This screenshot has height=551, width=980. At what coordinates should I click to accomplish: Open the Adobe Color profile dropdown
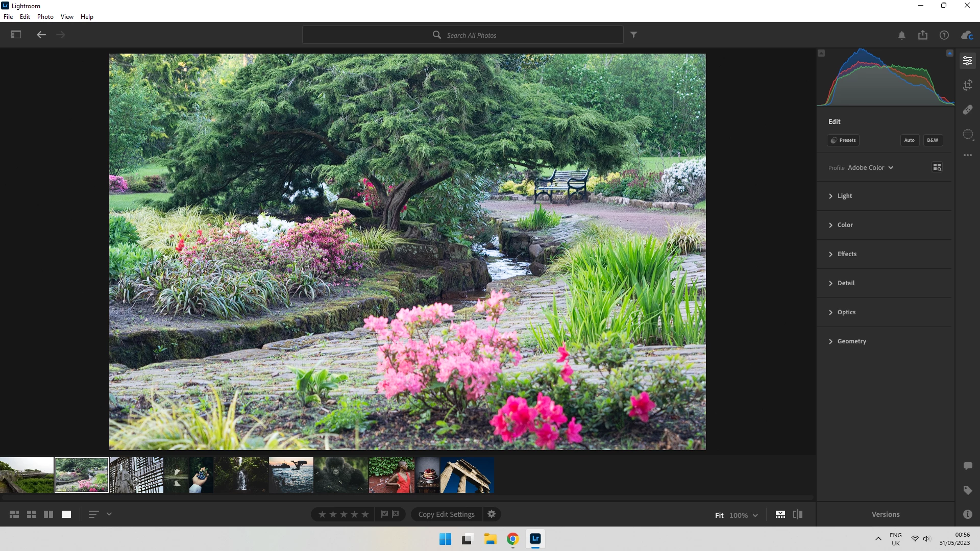click(x=870, y=167)
